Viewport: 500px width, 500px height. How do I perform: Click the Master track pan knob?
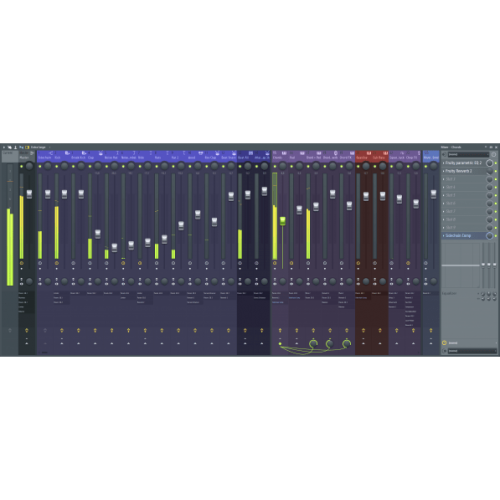[29, 166]
